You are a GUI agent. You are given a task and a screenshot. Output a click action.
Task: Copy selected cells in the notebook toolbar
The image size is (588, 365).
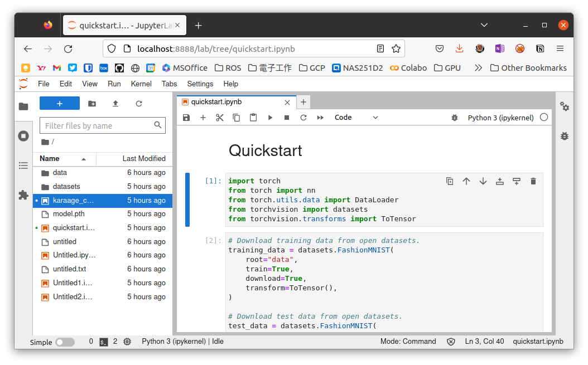pyautogui.click(x=236, y=118)
